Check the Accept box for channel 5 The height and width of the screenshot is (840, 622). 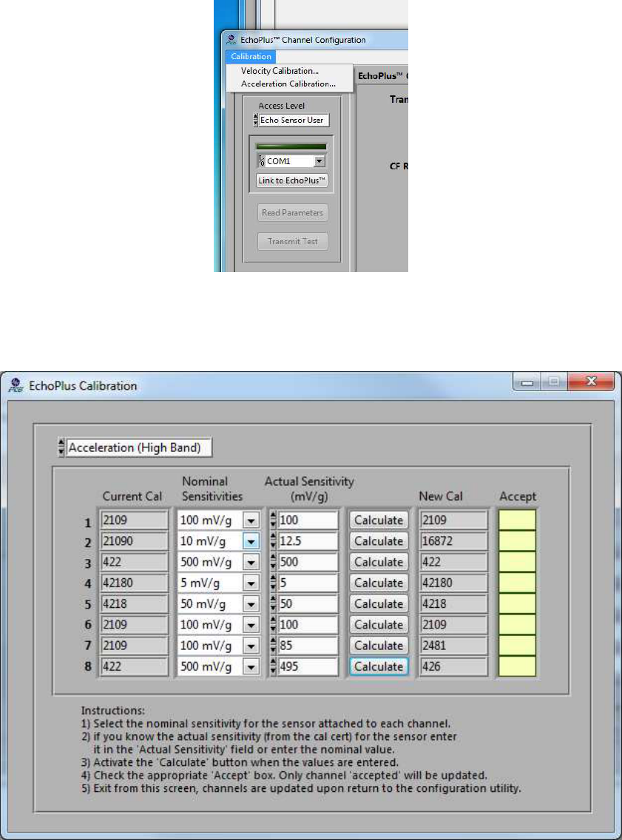pyautogui.click(x=517, y=603)
